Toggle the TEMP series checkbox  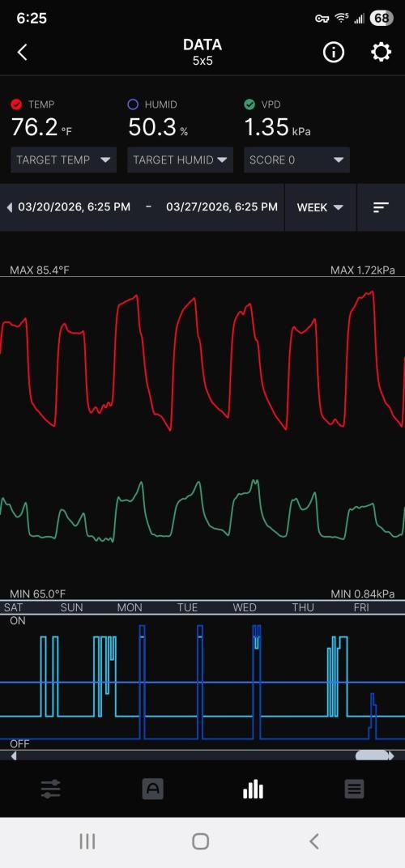point(16,104)
